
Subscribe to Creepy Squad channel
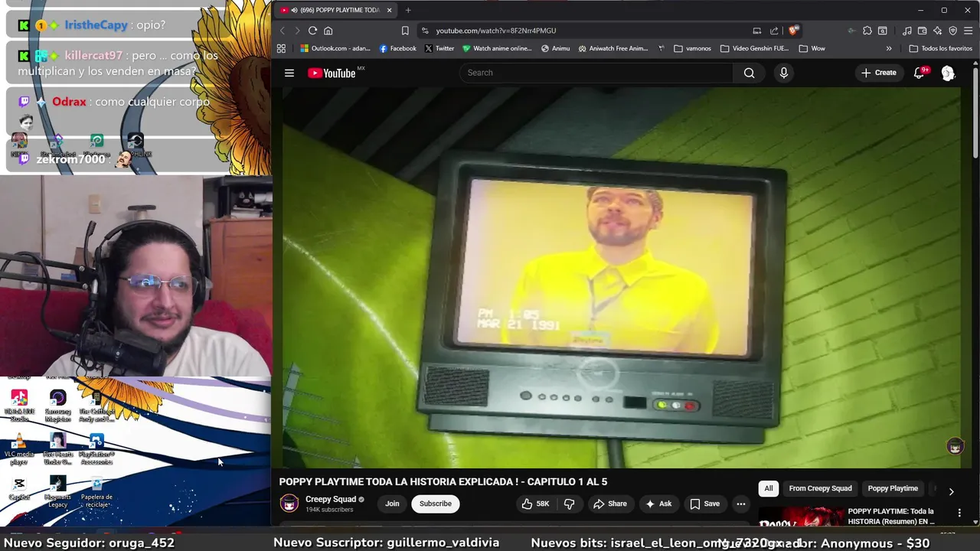click(435, 504)
